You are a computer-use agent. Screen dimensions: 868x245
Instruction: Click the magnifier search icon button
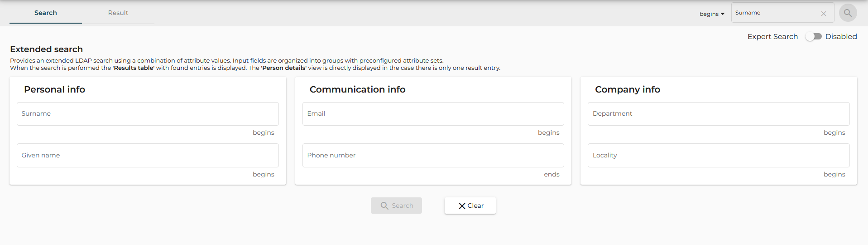[848, 13]
